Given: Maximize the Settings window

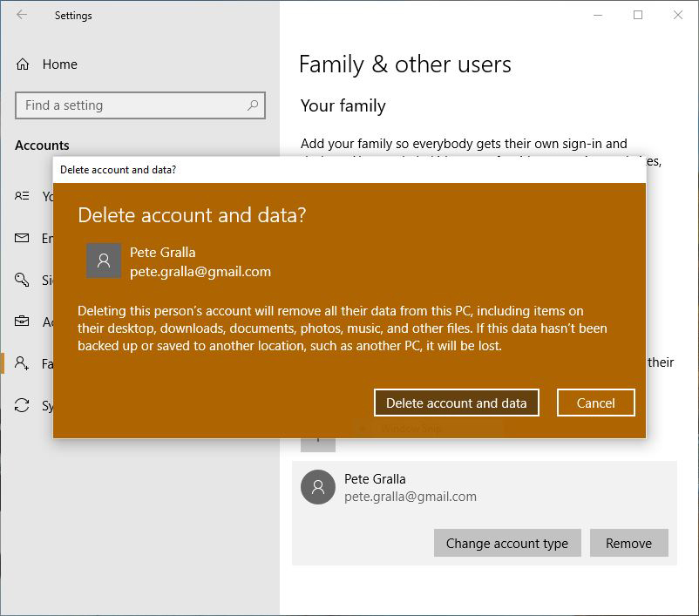Looking at the screenshot, I should (x=638, y=15).
